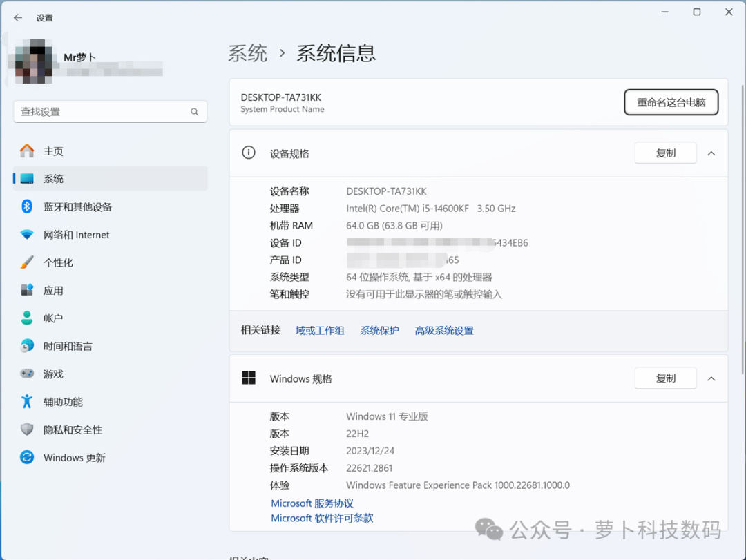Collapse the Windows 规格 section chevron

(x=711, y=378)
